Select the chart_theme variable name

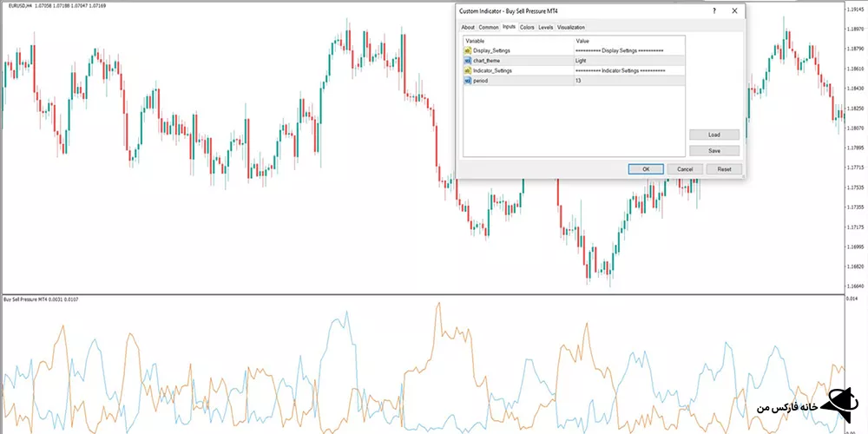pos(487,61)
